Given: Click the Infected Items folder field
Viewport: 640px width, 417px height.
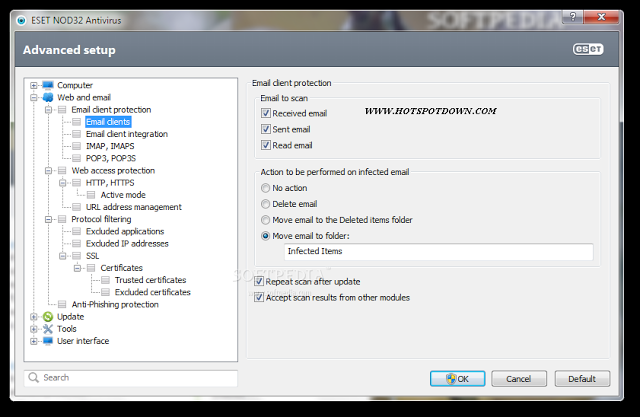Looking at the screenshot, I should click(438, 252).
